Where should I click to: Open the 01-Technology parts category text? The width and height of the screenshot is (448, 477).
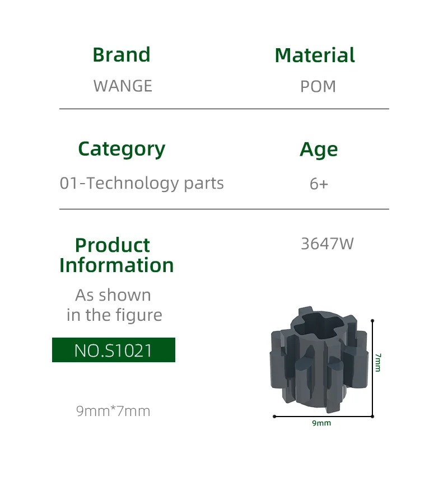pyautogui.click(x=142, y=183)
